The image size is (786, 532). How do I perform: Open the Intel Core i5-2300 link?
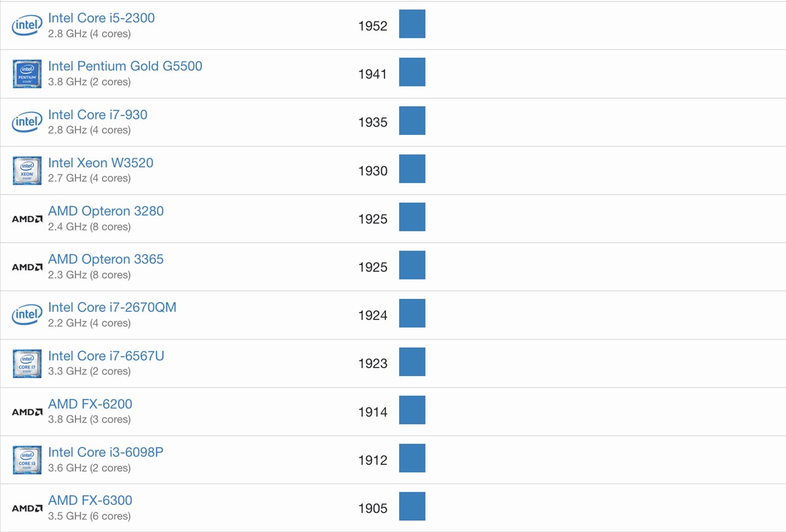101,18
